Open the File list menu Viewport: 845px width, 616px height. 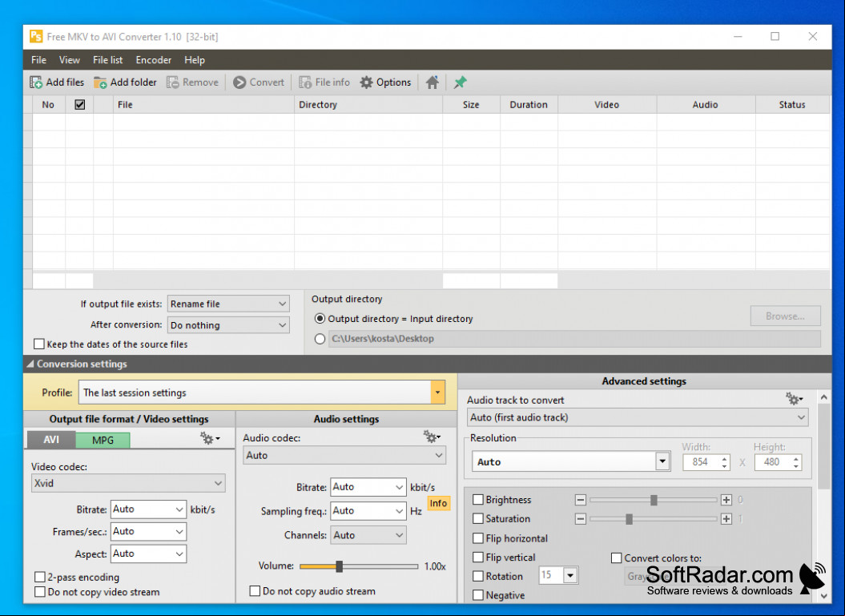click(x=108, y=60)
